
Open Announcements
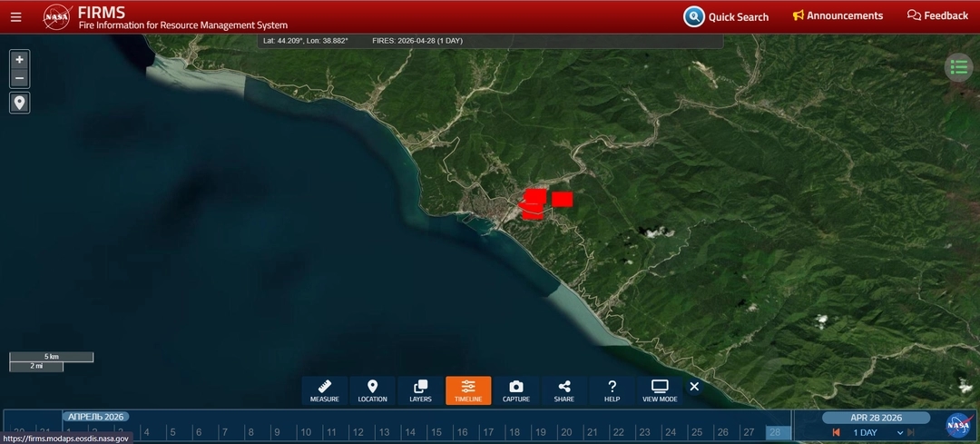[838, 16]
